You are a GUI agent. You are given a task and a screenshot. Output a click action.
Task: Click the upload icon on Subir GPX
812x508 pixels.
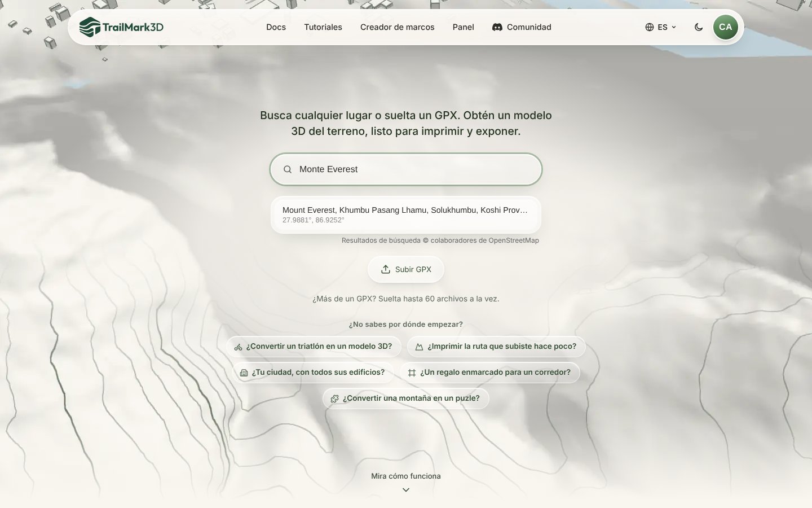pos(386,269)
